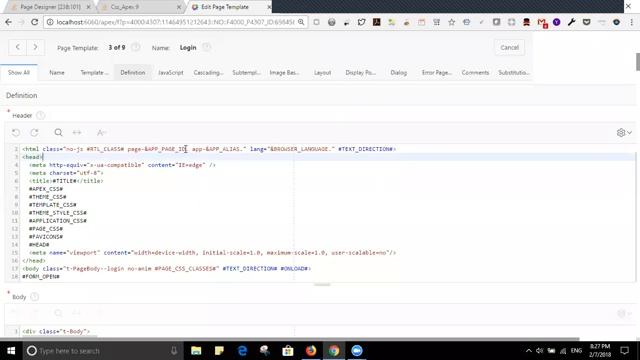Open help for the Body field
640x360 pixels.
(35, 297)
